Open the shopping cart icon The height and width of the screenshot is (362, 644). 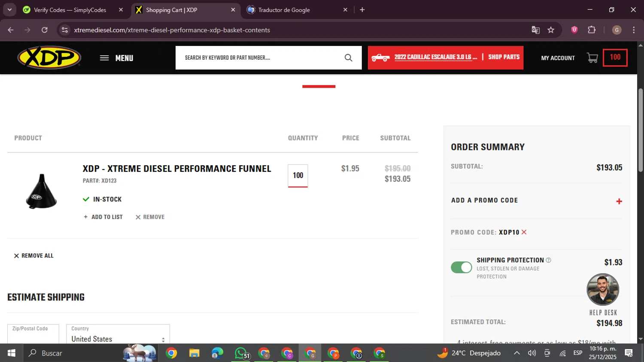click(592, 58)
